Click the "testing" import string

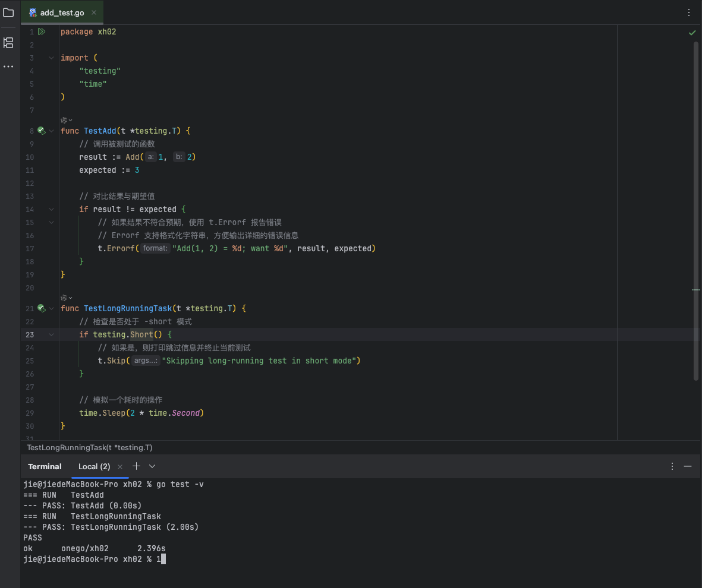pos(100,71)
